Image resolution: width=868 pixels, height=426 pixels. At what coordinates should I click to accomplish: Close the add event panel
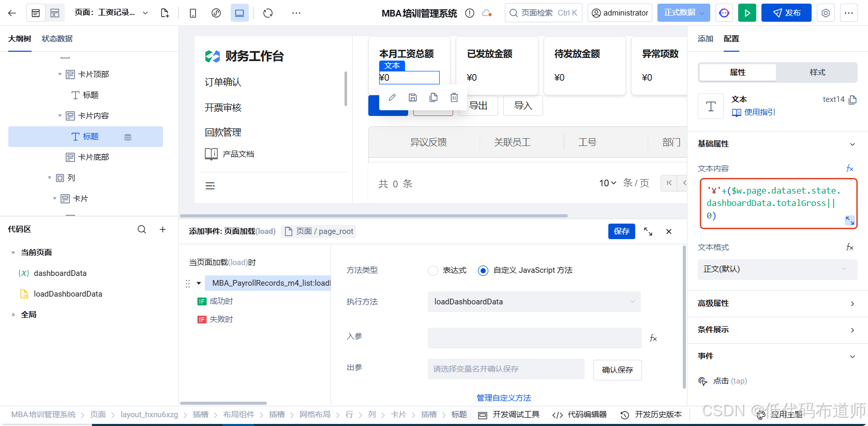coord(669,231)
